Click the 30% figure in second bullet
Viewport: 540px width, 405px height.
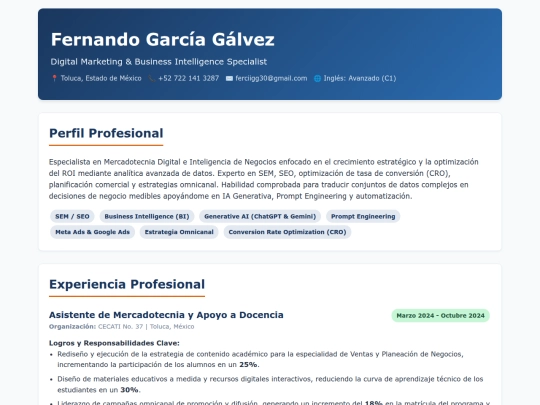point(130,390)
